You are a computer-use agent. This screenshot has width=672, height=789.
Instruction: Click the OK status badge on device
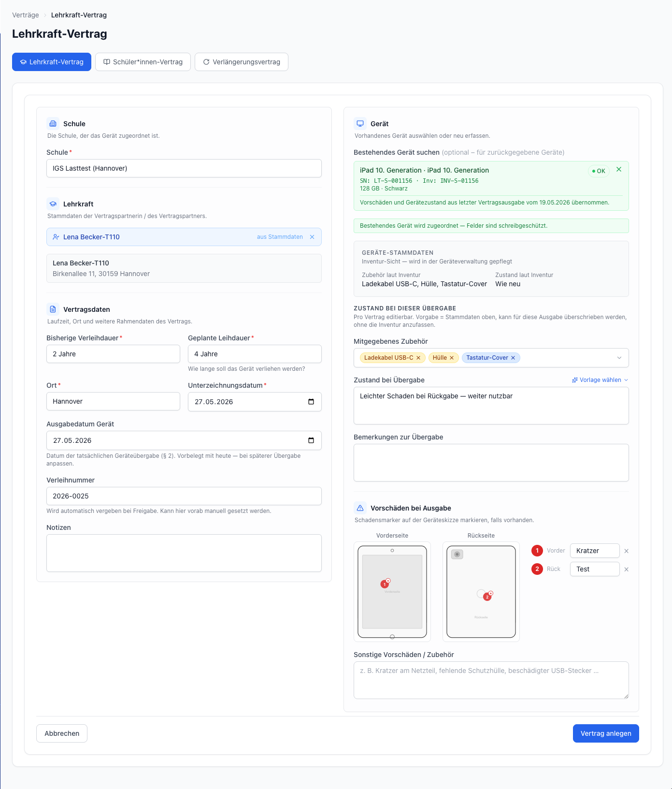(x=599, y=171)
